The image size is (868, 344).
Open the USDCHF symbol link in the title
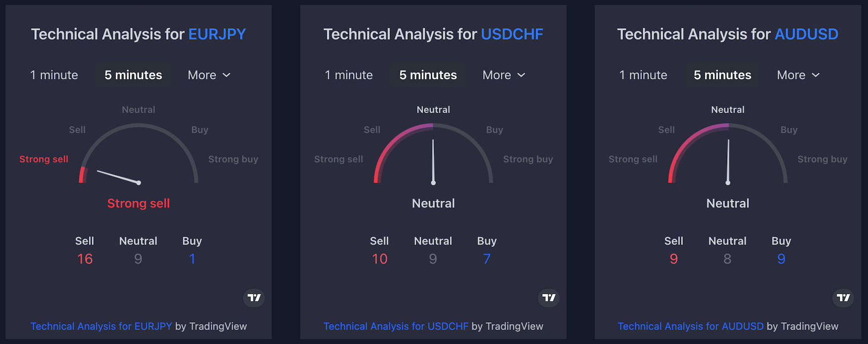point(512,34)
